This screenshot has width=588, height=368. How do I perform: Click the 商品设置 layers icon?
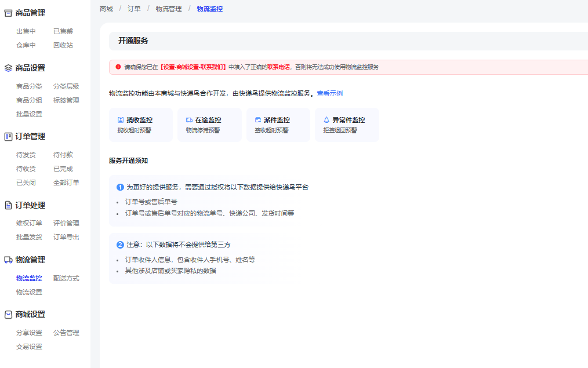(9, 68)
